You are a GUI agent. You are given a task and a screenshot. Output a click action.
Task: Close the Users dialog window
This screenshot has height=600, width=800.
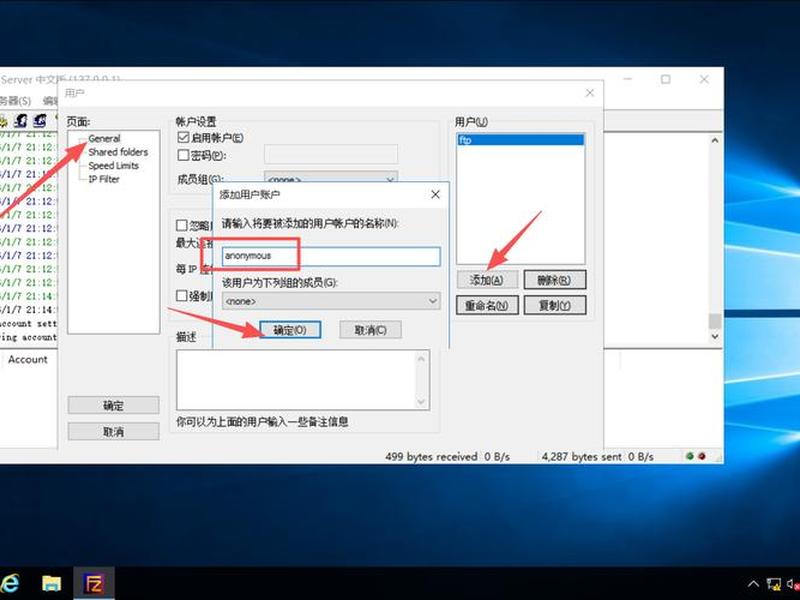pos(590,93)
